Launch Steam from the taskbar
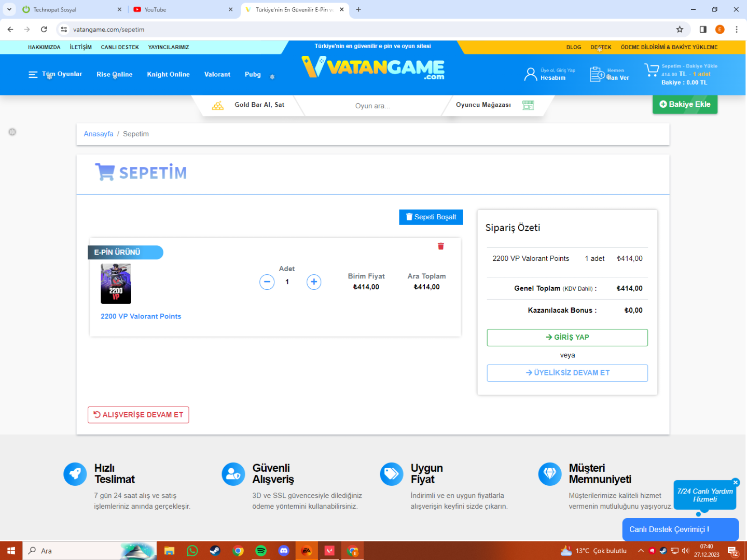747x560 pixels. pos(215,551)
